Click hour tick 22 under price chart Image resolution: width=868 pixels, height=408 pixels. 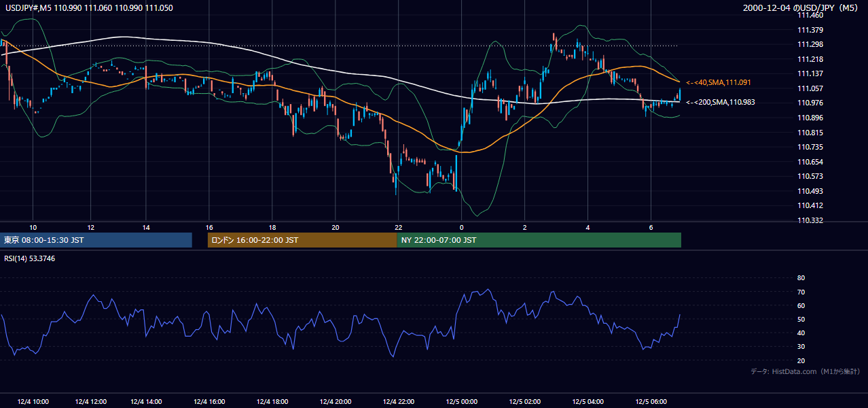coord(399,227)
